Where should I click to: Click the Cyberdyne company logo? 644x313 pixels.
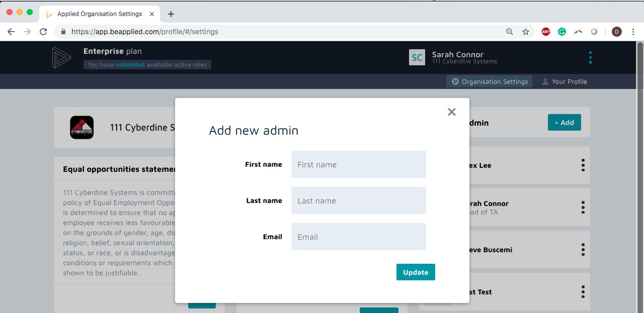point(82,128)
